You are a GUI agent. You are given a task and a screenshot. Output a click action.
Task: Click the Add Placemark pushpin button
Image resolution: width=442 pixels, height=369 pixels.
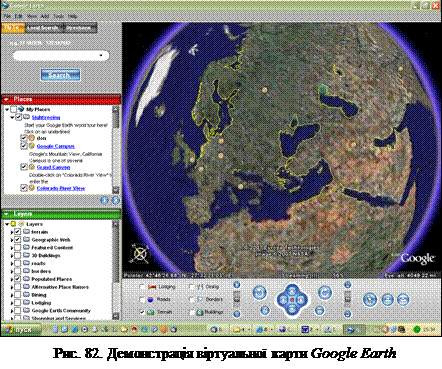point(370,299)
